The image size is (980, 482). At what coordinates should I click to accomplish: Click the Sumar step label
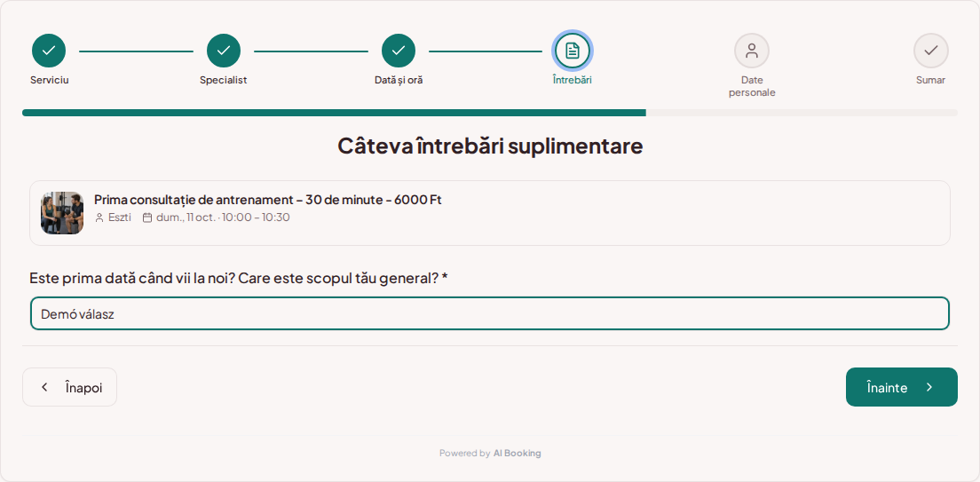coord(930,80)
